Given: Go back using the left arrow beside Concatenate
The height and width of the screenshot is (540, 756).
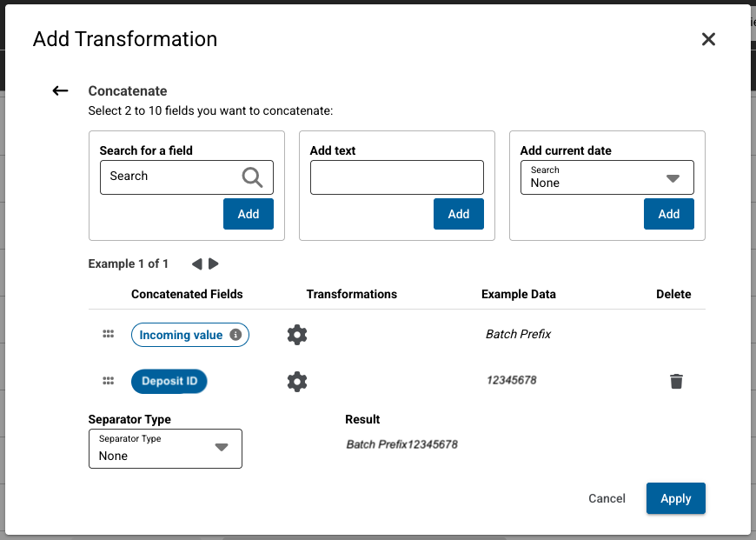Looking at the screenshot, I should [x=60, y=90].
